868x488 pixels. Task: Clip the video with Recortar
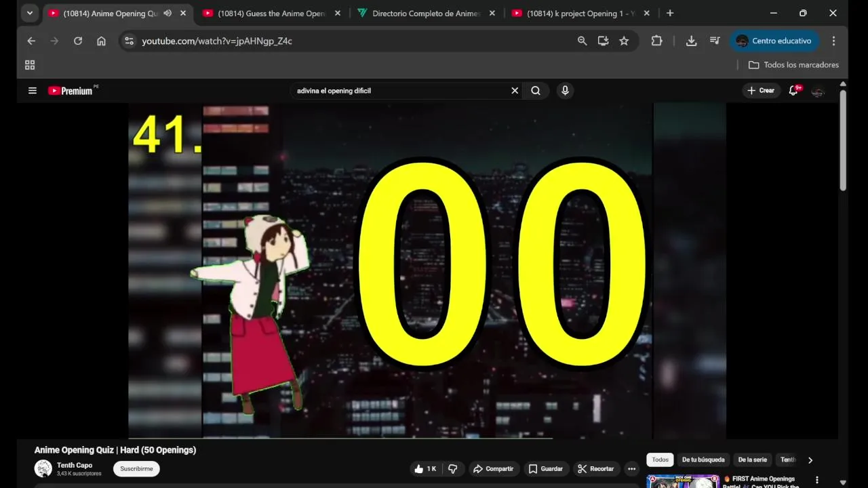coord(596,468)
